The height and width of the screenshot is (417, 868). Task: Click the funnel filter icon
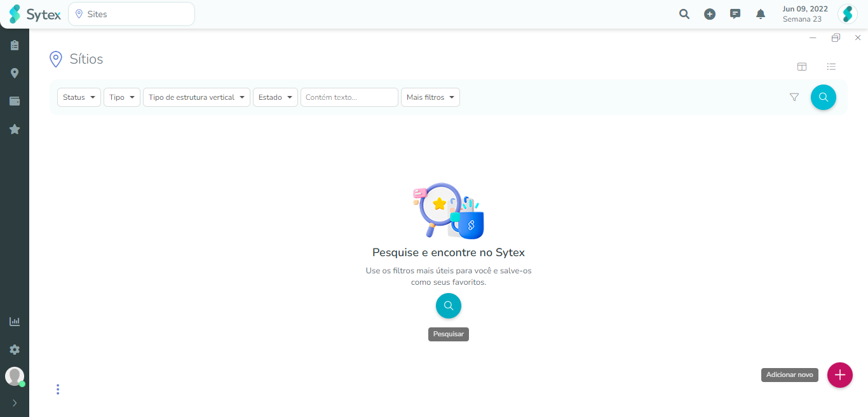[x=794, y=97]
